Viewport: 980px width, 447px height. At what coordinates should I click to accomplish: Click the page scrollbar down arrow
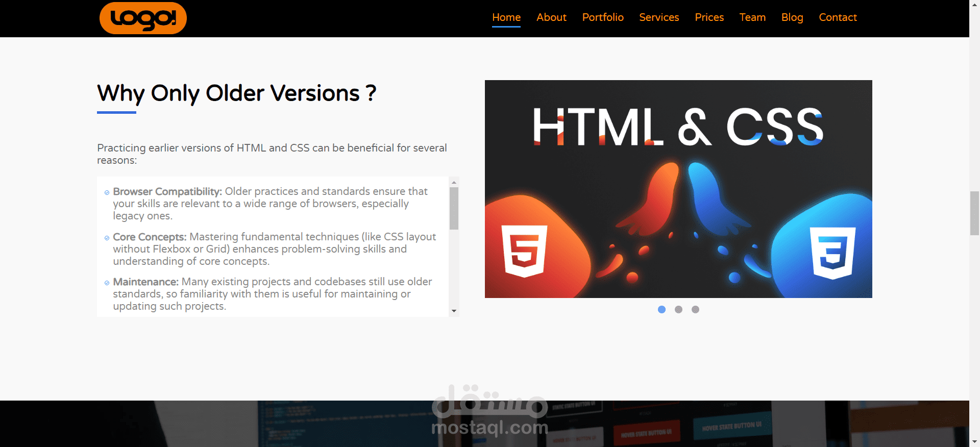point(974,442)
